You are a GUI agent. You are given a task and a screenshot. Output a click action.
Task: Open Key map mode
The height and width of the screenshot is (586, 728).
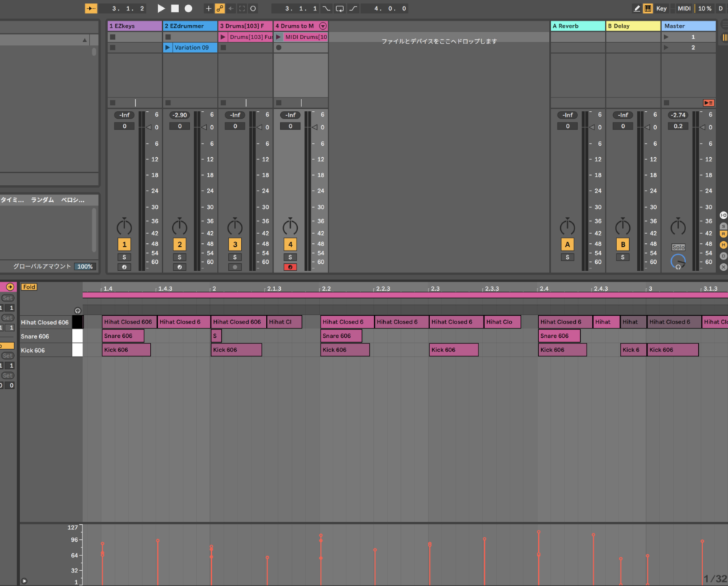tap(661, 9)
